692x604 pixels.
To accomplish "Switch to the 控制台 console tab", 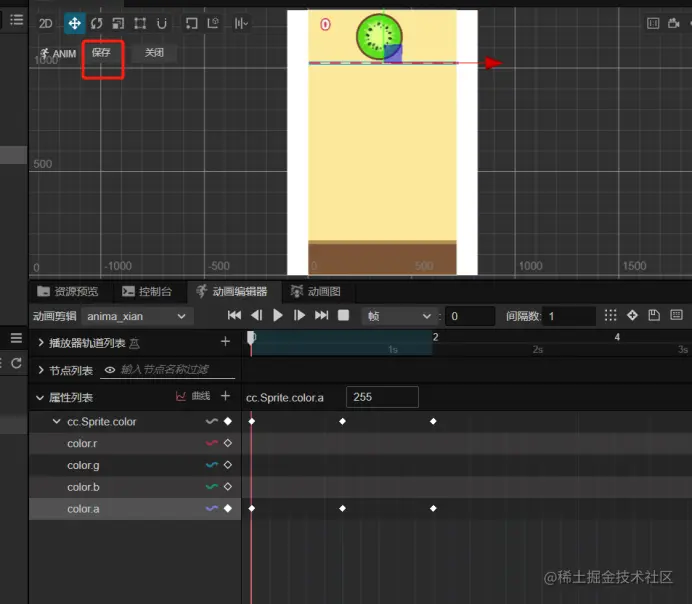I will click(x=146, y=292).
